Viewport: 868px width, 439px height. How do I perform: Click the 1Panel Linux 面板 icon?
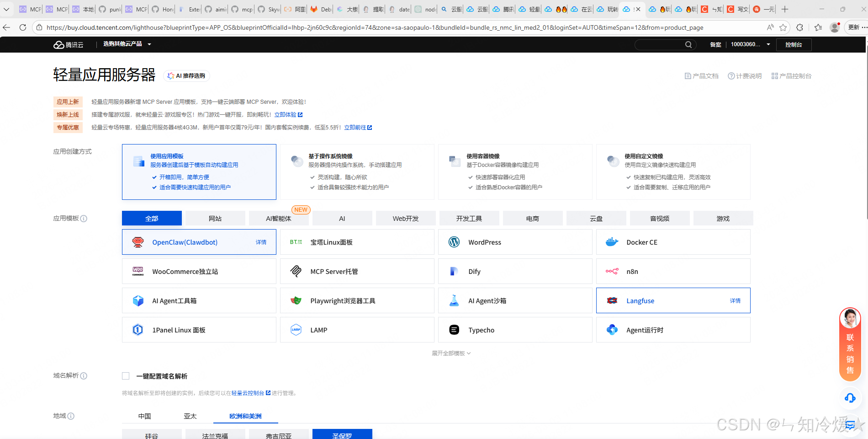138,330
